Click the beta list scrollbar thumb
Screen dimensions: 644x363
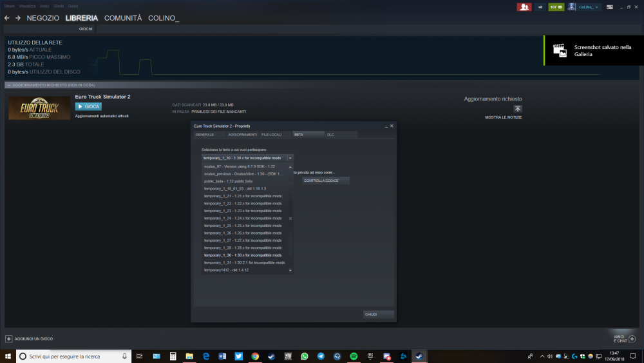[290, 219]
